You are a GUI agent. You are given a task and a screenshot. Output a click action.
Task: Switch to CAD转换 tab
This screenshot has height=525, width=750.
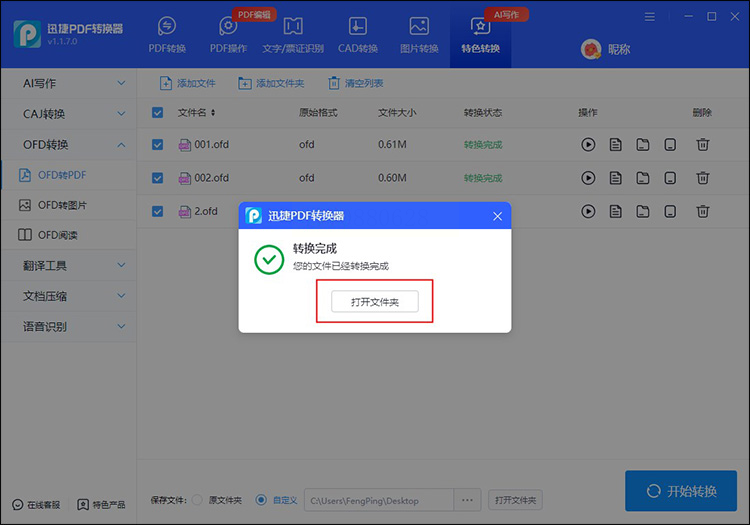point(358,35)
